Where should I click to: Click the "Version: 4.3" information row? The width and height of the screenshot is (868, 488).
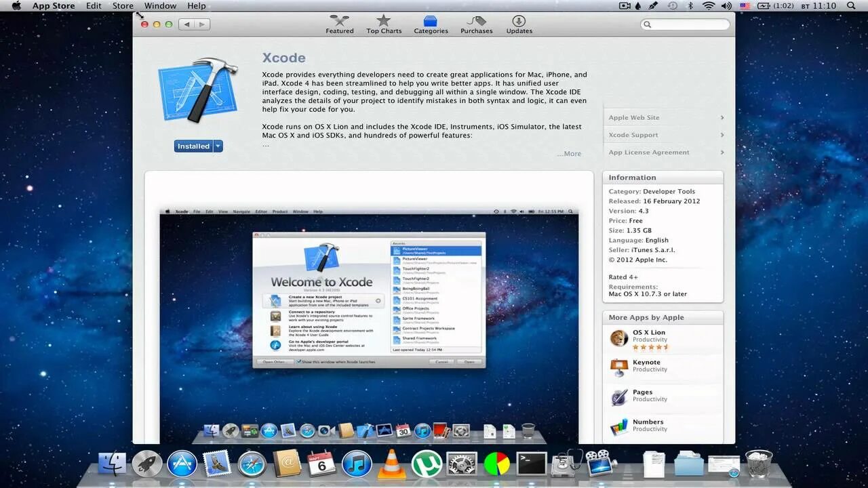(629, 211)
